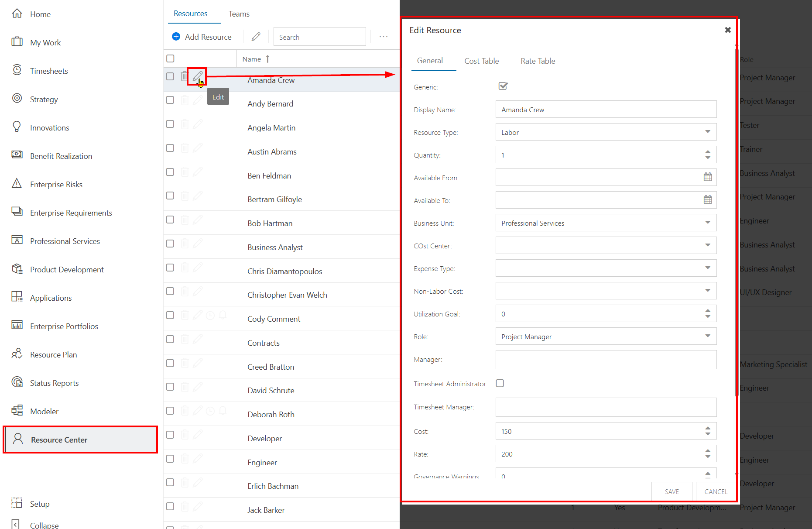812x529 pixels.
Task: Adjust the Cost stepper arrows
Action: coord(708,431)
